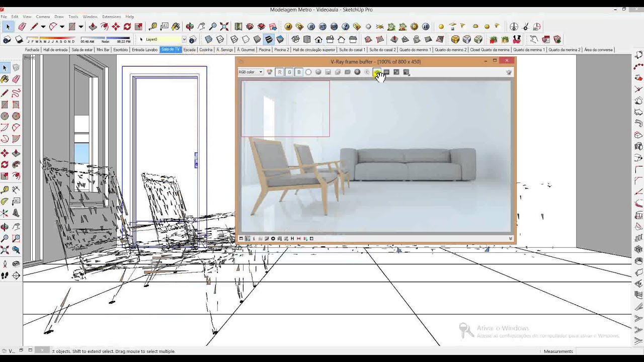Toggle Hidden Line face style
The height and width of the screenshot is (362, 644).
pos(246,39)
